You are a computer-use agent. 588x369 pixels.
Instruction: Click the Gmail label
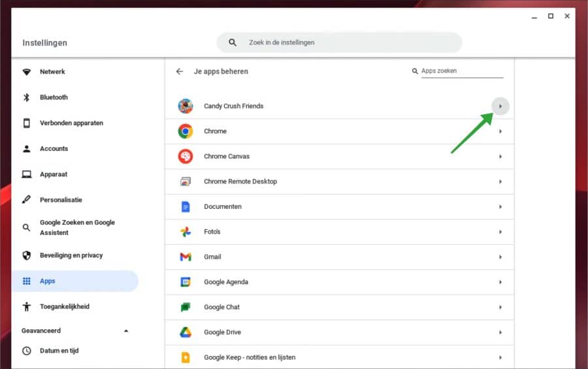(212, 257)
